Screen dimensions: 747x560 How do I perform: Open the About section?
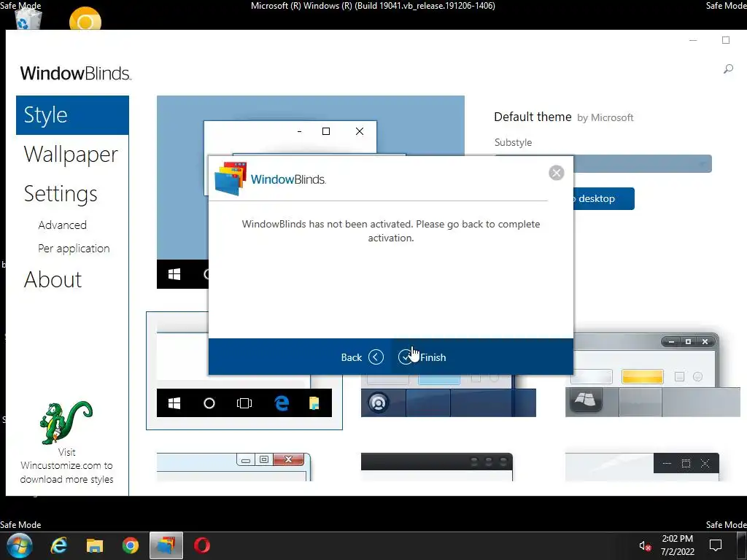point(53,279)
